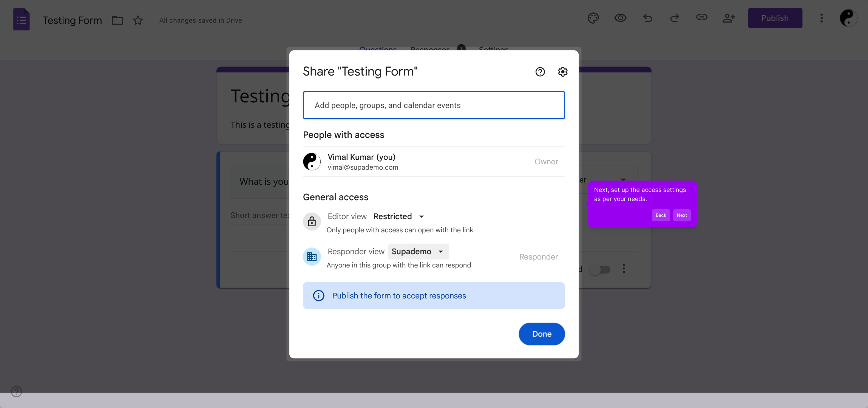
Task: Click the form description text
Action: [260, 125]
